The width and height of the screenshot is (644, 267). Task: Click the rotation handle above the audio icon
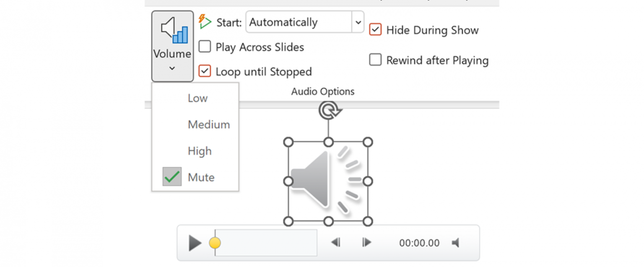[329, 110]
